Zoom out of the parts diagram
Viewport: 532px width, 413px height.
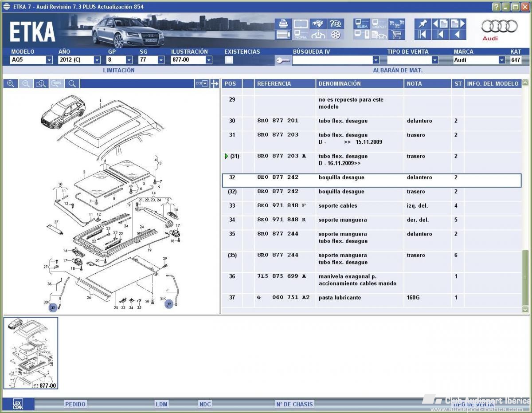(26, 83)
